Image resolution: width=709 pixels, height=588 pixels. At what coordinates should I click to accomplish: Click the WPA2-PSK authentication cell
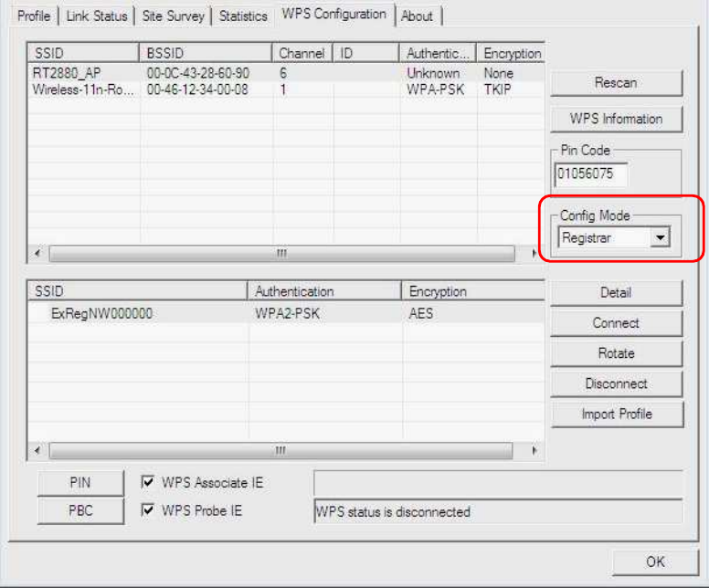[x=287, y=313]
